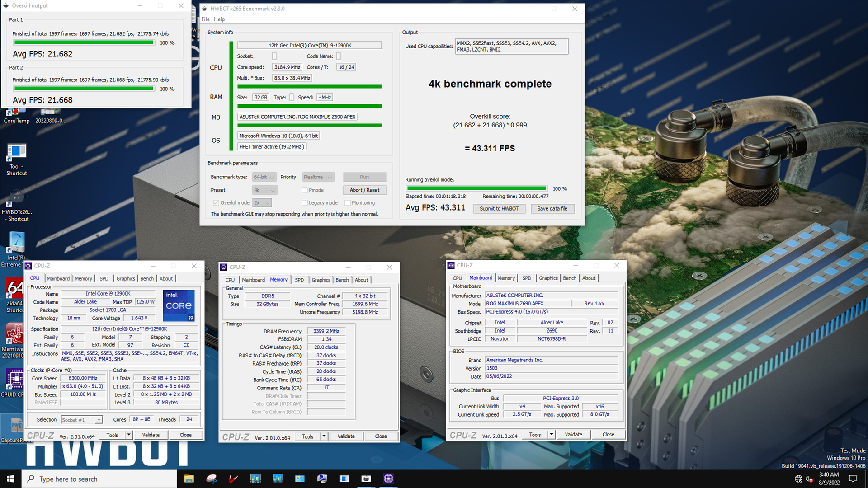This screenshot has width=868, height=488.
Task: Click Close in CPU-Z Memory window
Action: (381, 436)
